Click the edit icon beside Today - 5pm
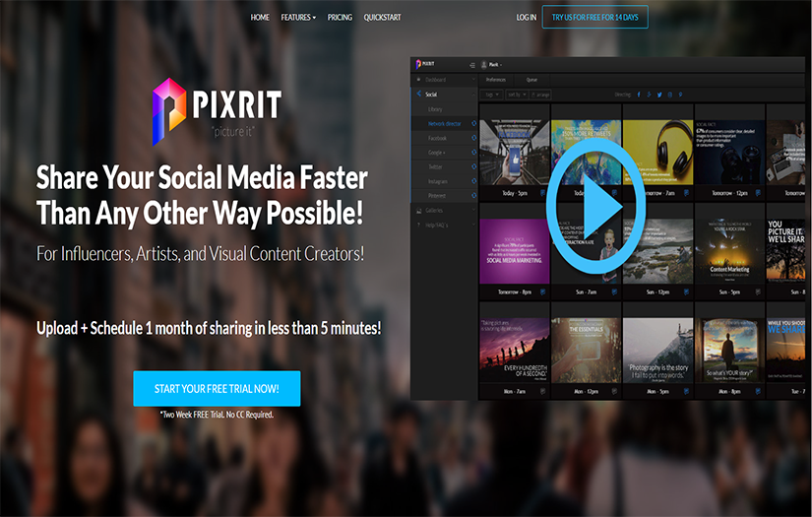The image size is (812, 517). (542, 193)
